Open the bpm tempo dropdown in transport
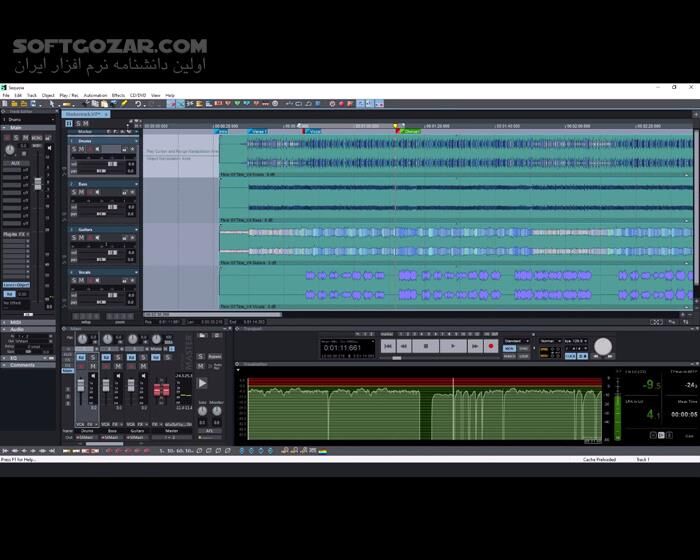700x560 pixels. pyautogui.click(x=575, y=341)
